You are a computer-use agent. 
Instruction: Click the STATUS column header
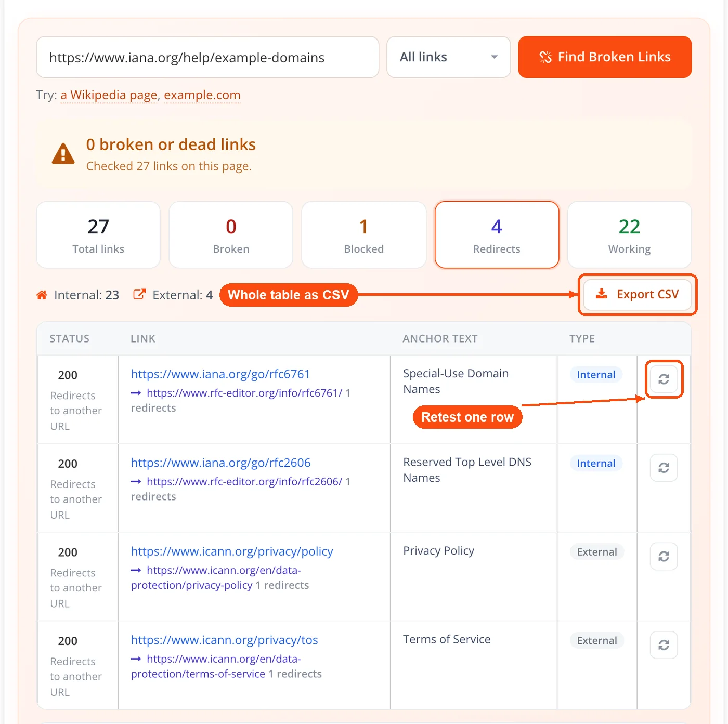coord(70,339)
